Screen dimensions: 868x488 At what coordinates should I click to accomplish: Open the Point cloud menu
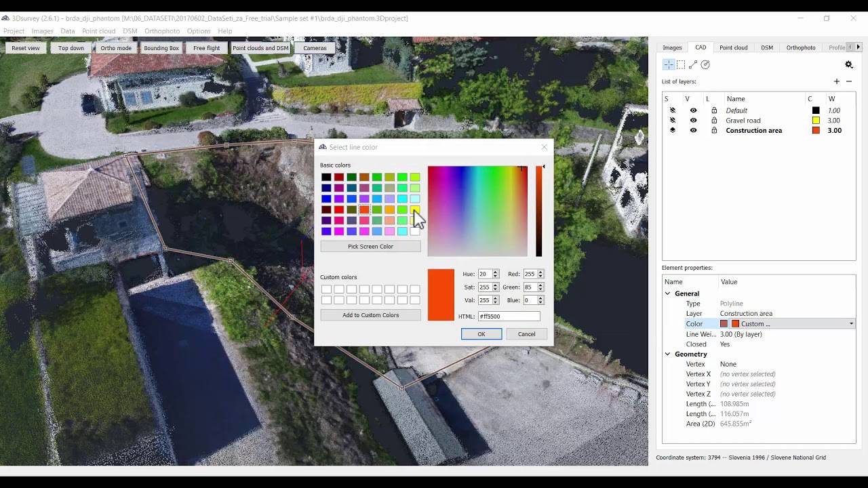[x=98, y=31]
